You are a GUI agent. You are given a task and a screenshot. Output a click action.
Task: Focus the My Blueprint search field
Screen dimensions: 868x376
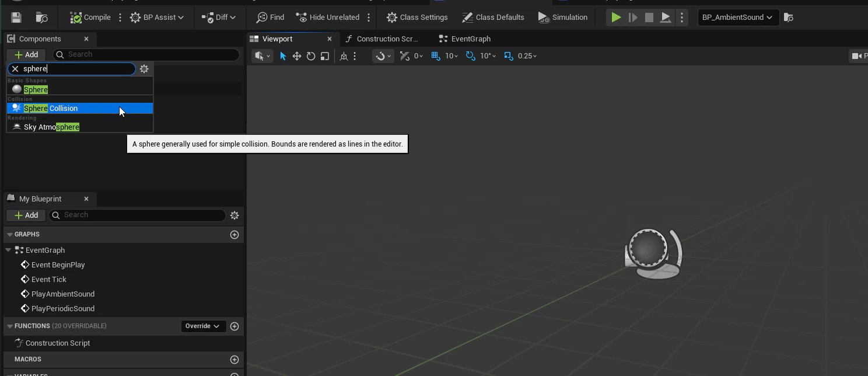[x=137, y=215]
